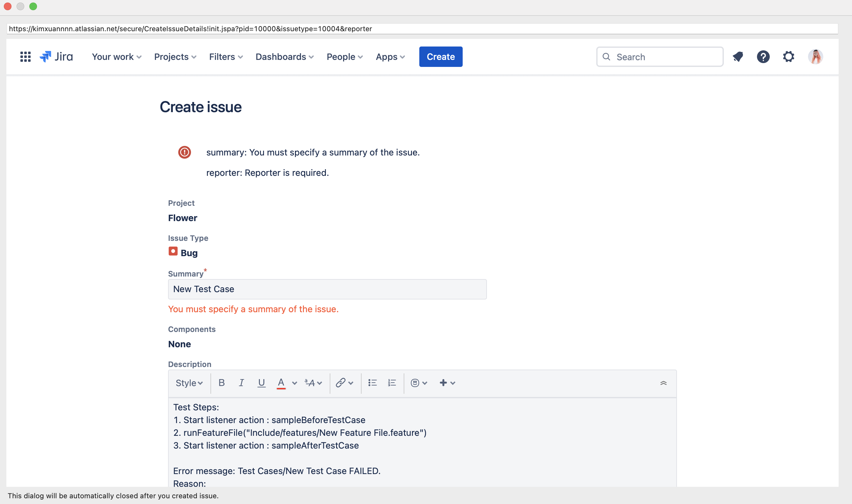This screenshot has width=852, height=504.
Task: Open the settings gear icon
Action: tap(789, 57)
